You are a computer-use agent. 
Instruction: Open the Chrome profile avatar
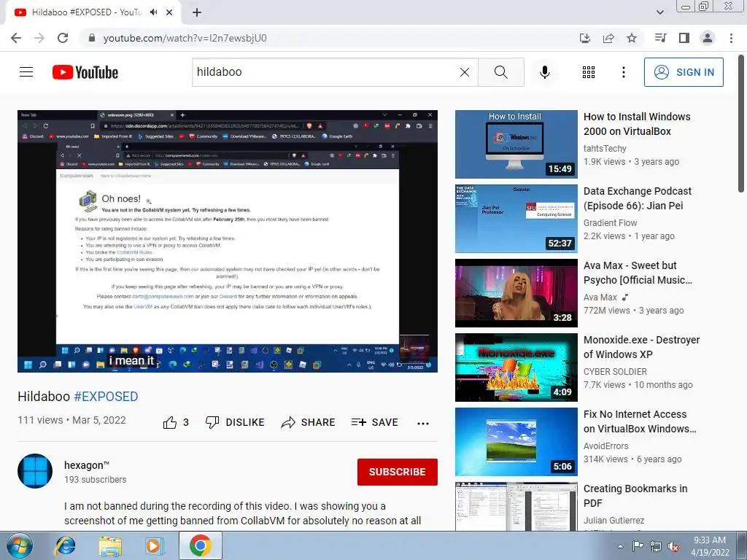708,38
